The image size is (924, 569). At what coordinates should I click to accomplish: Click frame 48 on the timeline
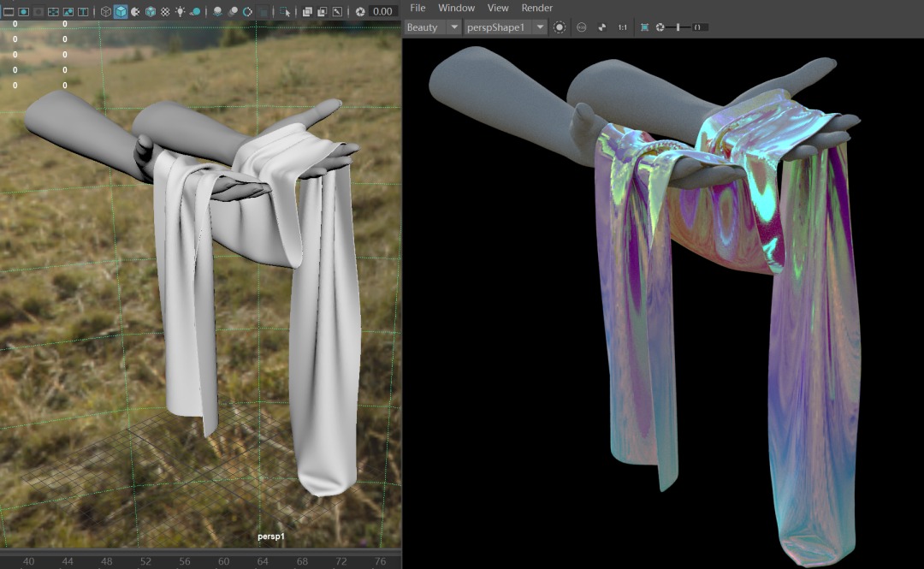tap(107, 561)
